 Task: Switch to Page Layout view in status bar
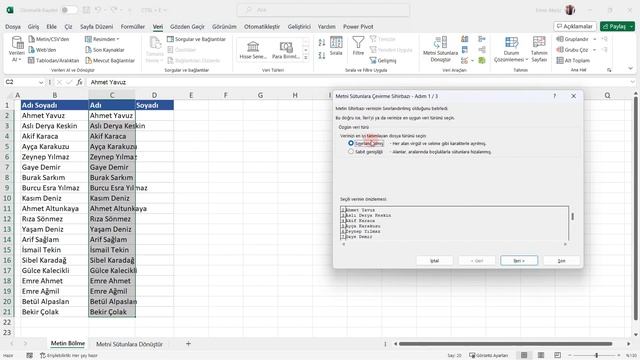[541, 355]
